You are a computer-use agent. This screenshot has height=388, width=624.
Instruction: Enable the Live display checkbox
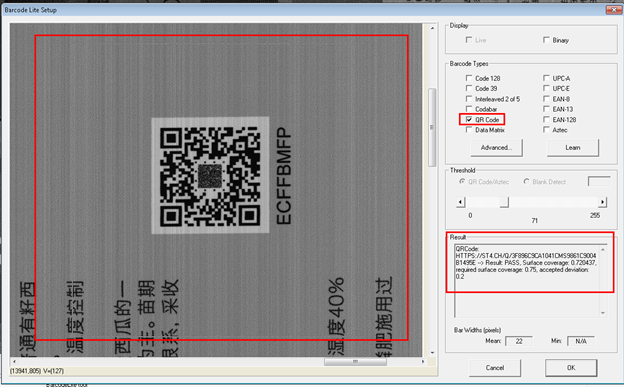coord(469,40)
